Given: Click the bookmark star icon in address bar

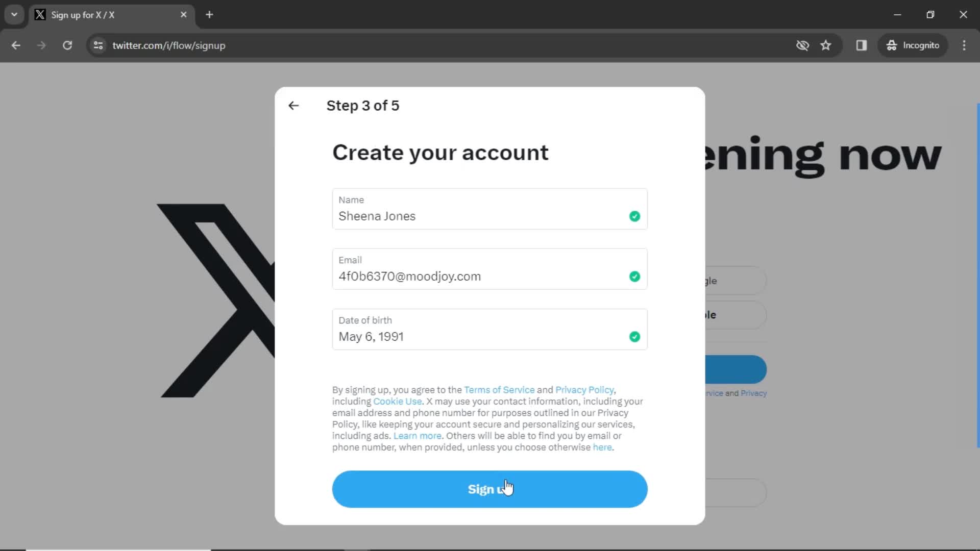Looking at the screenshot, I should [x=826, y=45].
